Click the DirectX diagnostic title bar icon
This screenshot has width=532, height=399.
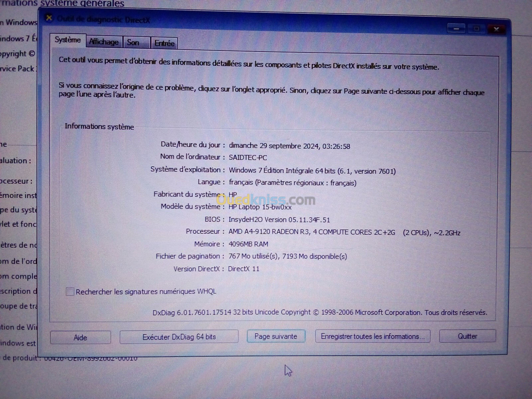pyautogui.click(x=49, y=18)
